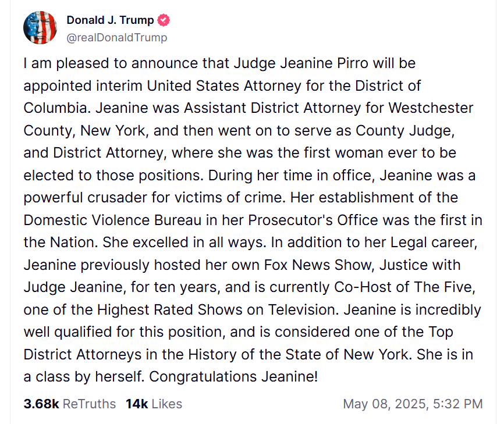Click the red verified checkmark badge
Screen dimensions: 504x424
(x=164, y=20)
